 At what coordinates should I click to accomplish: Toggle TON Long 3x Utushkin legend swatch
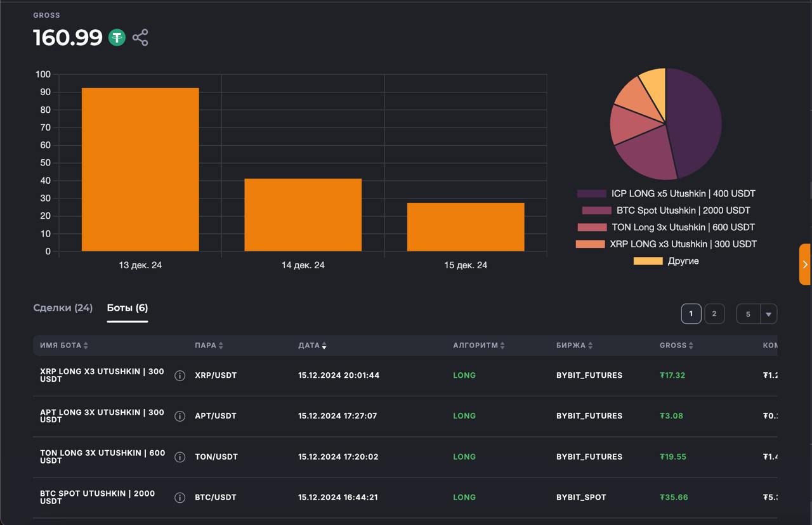592,227
